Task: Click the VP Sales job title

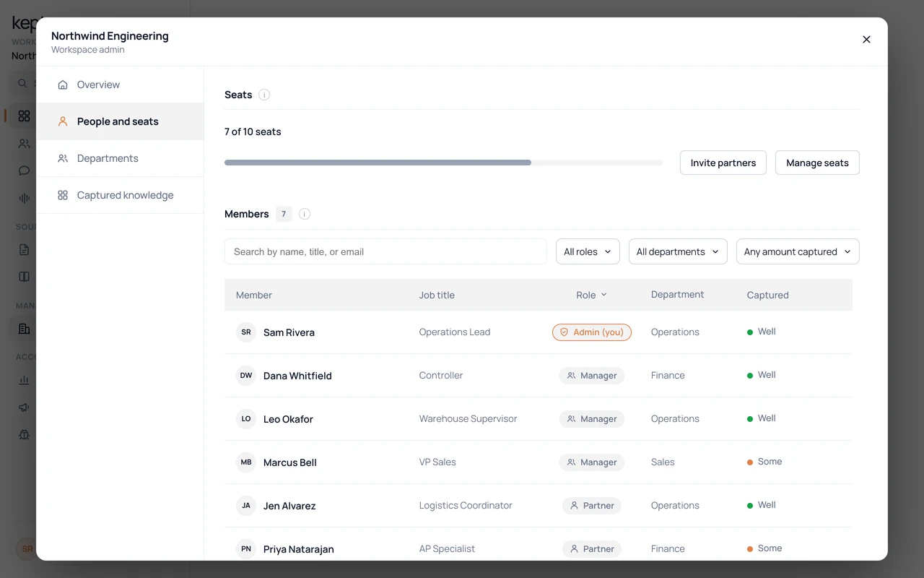Action: (x=437, y=462)
